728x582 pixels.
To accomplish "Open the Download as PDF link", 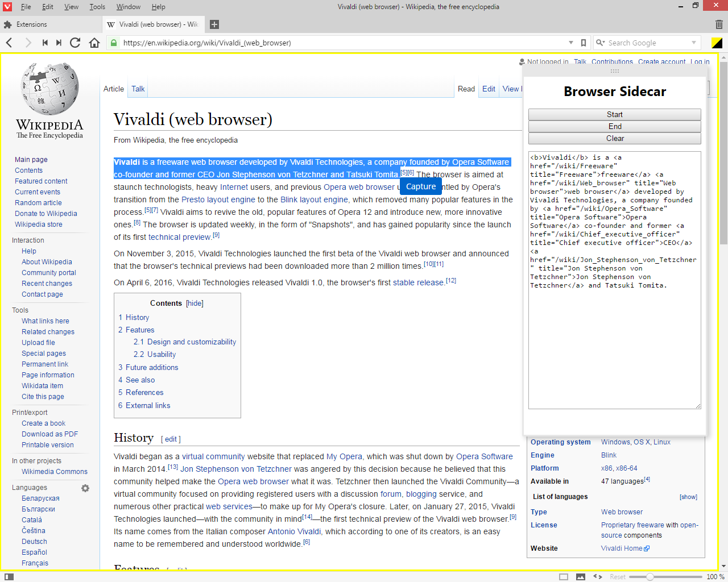I will tap(49, 434).
